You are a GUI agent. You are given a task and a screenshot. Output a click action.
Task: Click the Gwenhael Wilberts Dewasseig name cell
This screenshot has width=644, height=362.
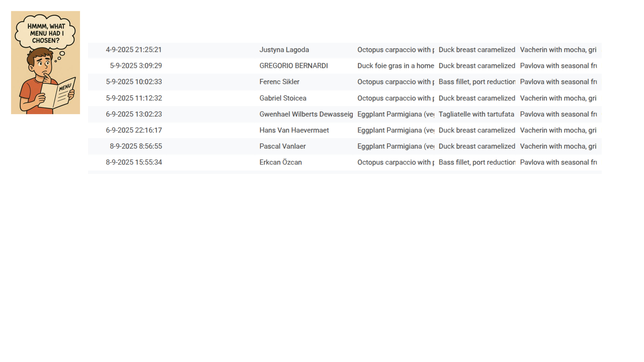click(x=306, y=114)
